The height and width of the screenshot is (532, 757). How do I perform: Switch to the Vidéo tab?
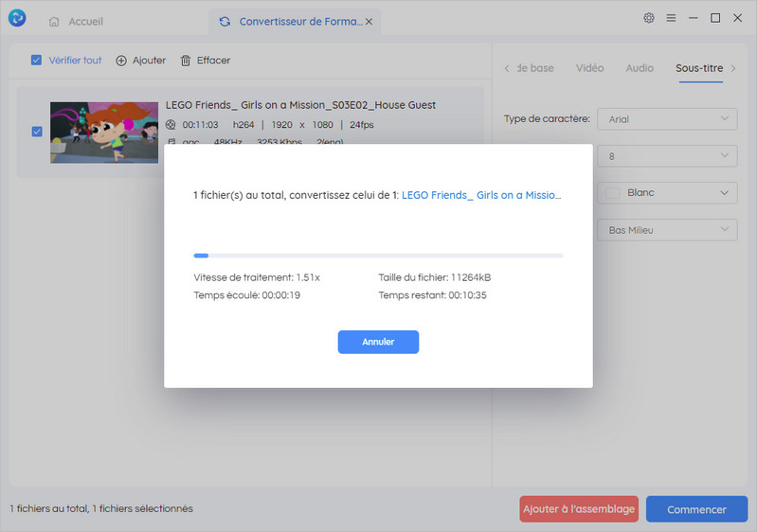(589, 68)
